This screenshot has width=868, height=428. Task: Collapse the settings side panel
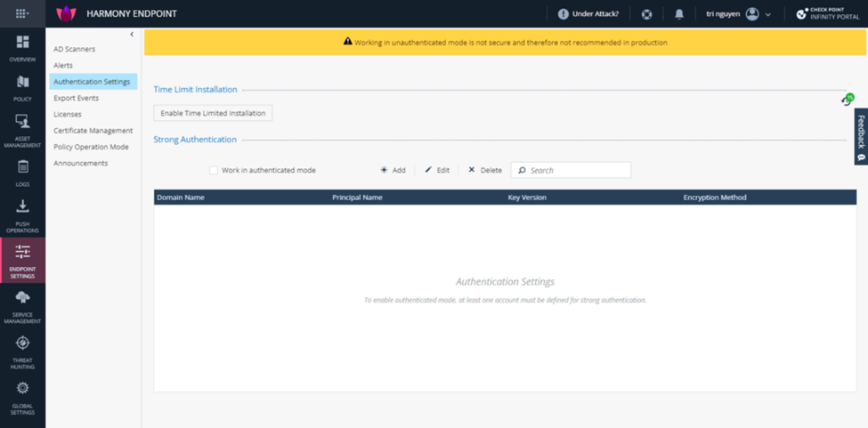pyautogui.click(x=132, y=35)
